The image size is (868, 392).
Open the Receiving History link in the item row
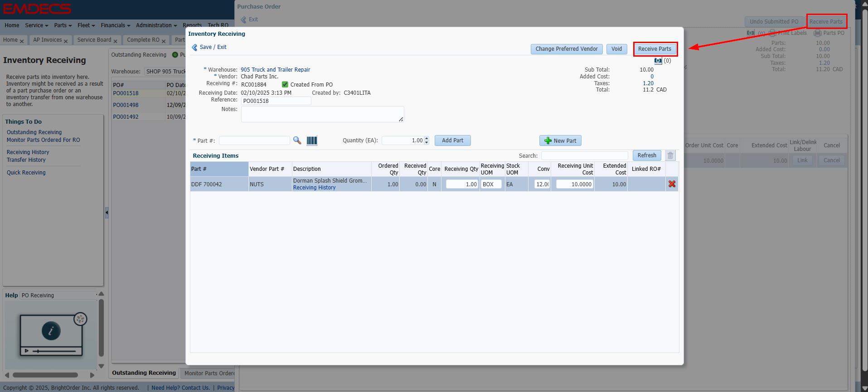[314, 188]
